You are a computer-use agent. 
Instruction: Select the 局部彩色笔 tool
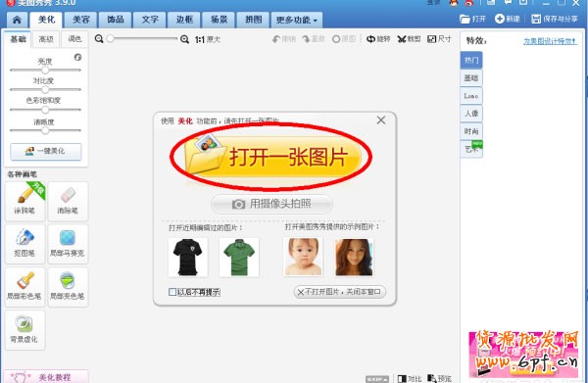click(x=25, y=287)
